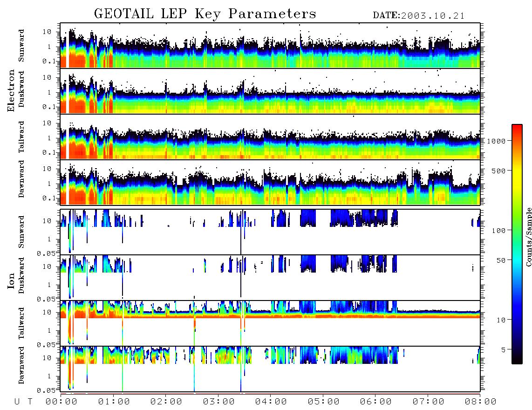Select Electron Duskward panel label
The image size is (532, 410).
(x=21, y=89)
